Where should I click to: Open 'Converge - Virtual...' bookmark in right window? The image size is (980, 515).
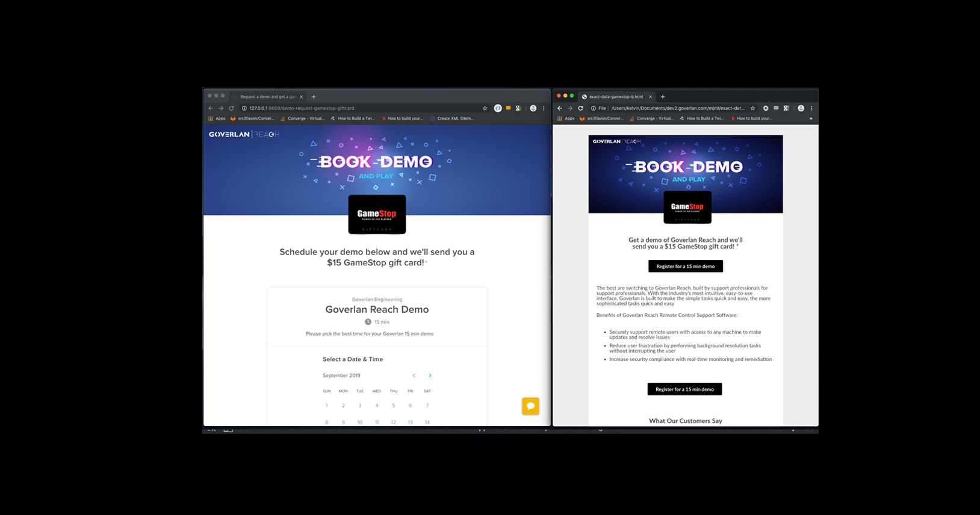tap(651, 119)
